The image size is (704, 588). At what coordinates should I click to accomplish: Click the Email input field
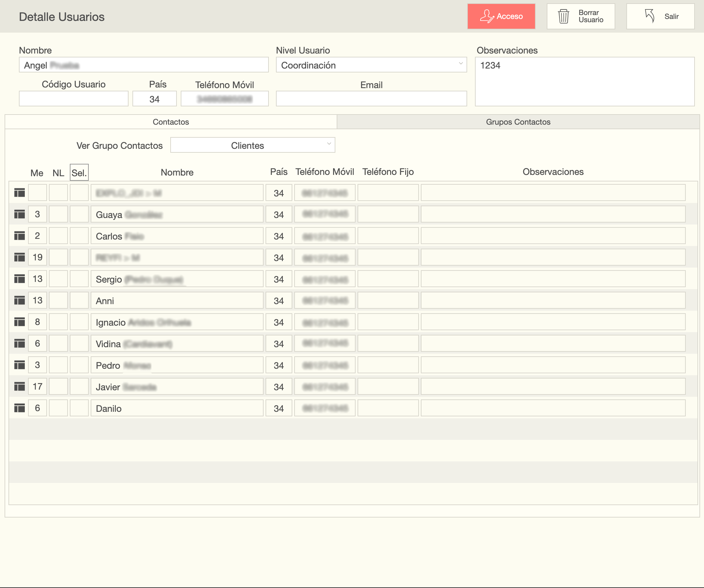click(371, 99)
